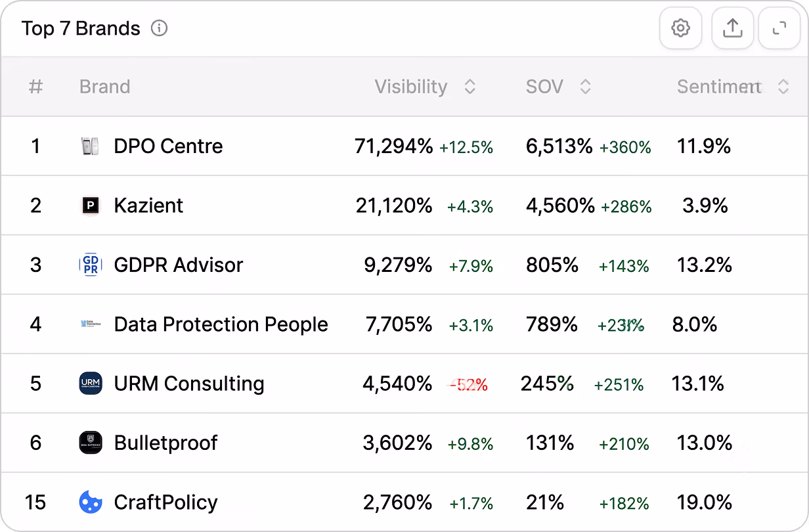Click the DPO Centre brand logo
The height and width of the screenshot is (532, 809).
coord(90,146)
